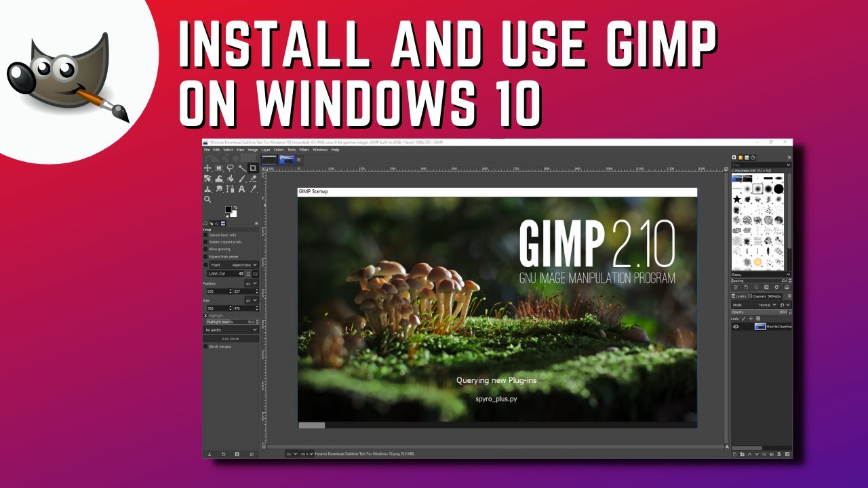Click the 1280:720 aspect ratio field
The height and width of the screenshot is (488, 868).
point(226,274)
